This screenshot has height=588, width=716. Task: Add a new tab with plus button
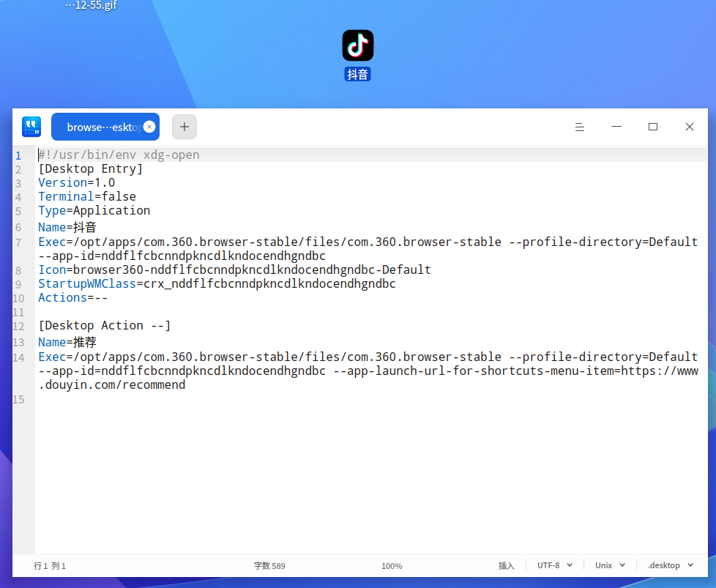tap(184, 127)
